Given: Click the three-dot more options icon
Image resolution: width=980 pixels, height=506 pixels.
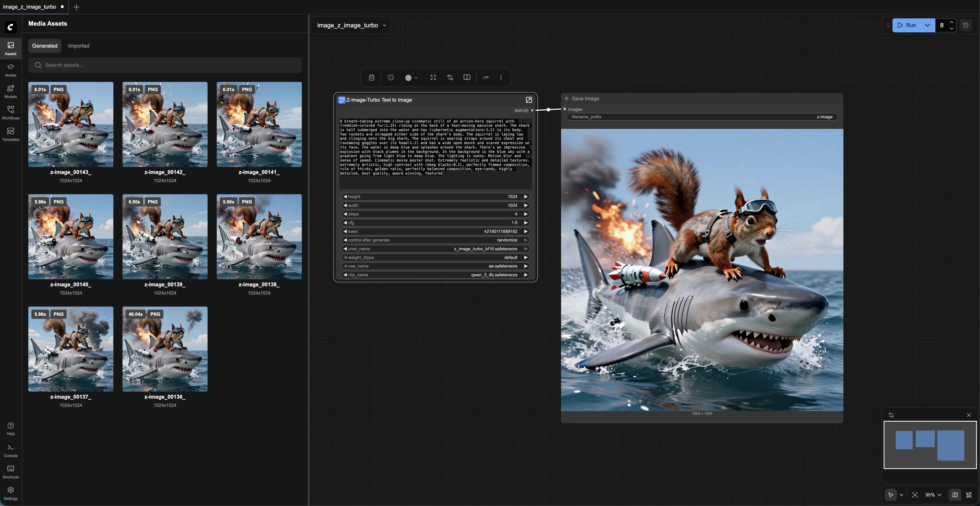Looking at the screenshot, I should pyautogui.click(x=501, y=78).
